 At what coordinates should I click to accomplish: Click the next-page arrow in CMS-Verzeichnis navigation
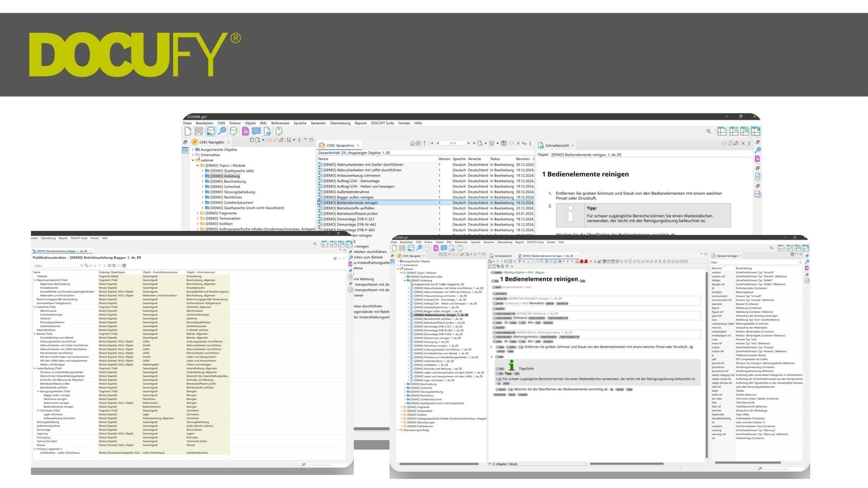click(x=469, y=143)
